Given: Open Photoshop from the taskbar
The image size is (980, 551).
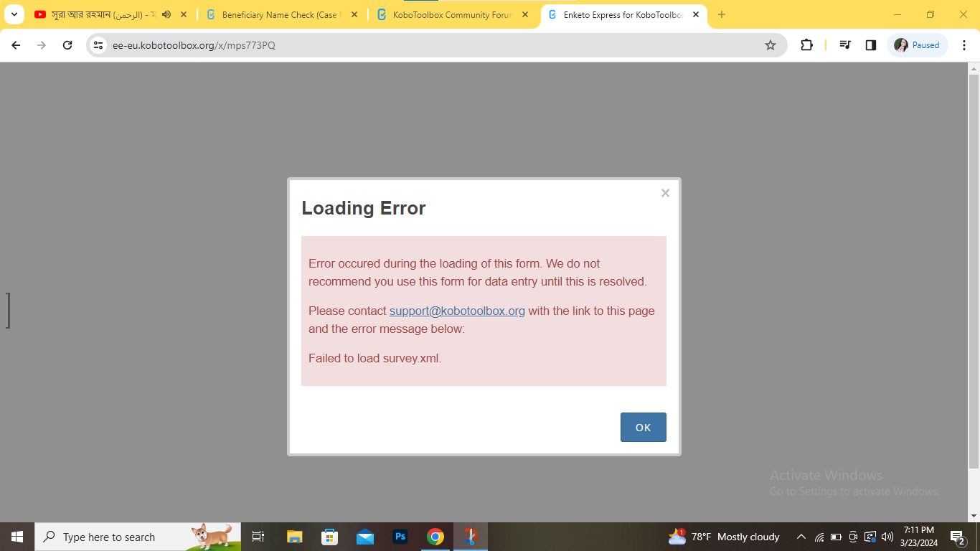Looking at the screenshot, I should click(400, 537).
